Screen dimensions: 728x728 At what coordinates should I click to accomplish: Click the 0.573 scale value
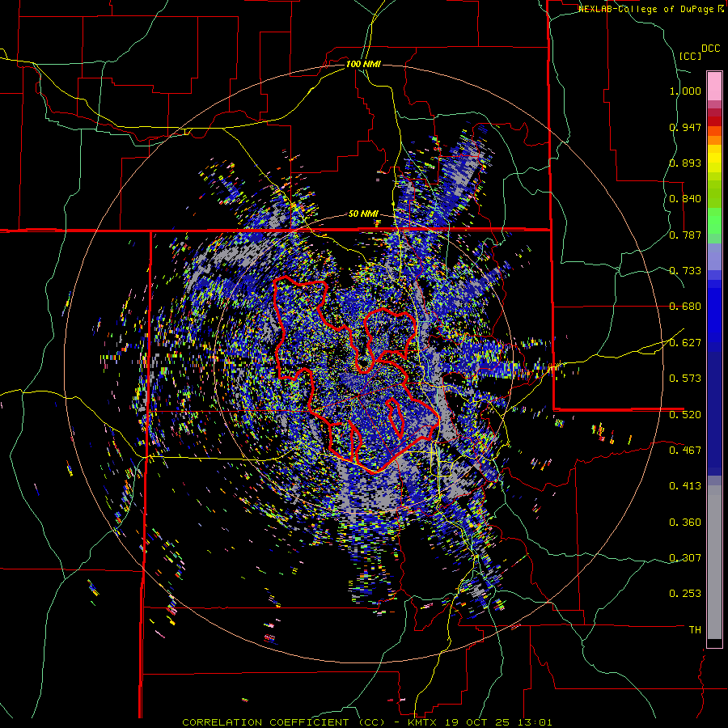(685, 379)
